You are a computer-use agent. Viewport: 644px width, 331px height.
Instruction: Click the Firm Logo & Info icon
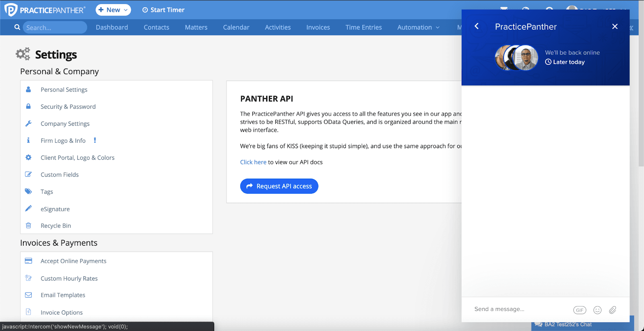pyautogui.click(x=28, y=141)
